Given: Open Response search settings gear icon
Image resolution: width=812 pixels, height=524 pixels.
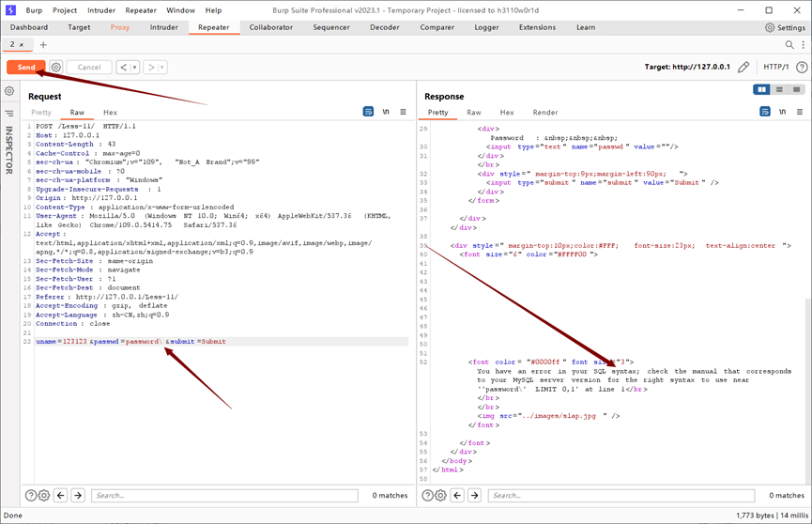Looking at the screenshot, I should coord(440,496).
